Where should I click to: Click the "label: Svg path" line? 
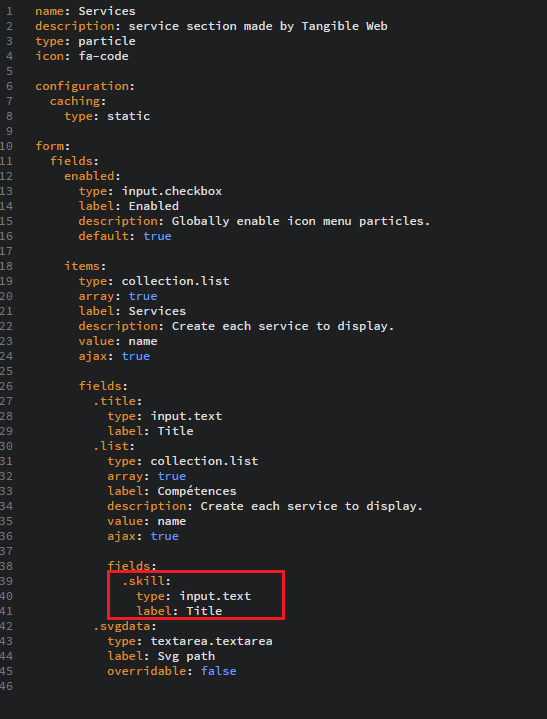(x=161, y=656)
